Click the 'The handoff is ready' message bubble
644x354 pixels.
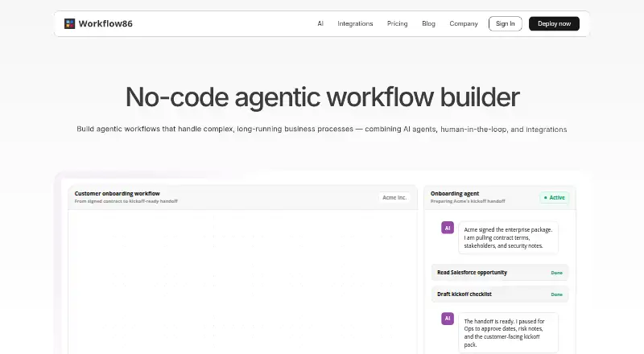(x=508, y=333)
